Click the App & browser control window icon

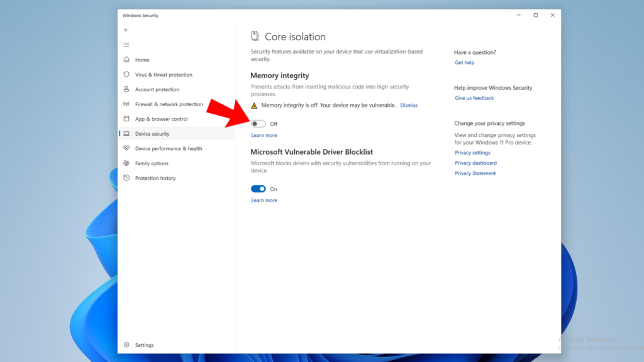coord(126,119)
